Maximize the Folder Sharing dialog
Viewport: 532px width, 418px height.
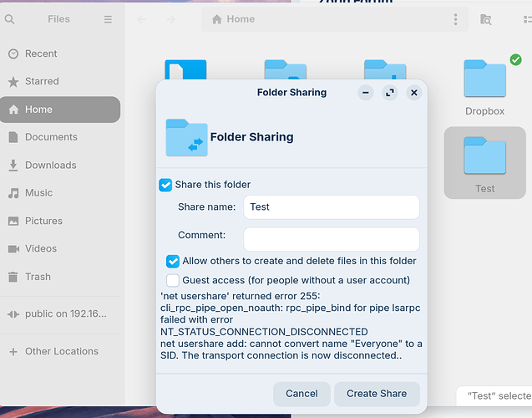[x=390, y=93]
